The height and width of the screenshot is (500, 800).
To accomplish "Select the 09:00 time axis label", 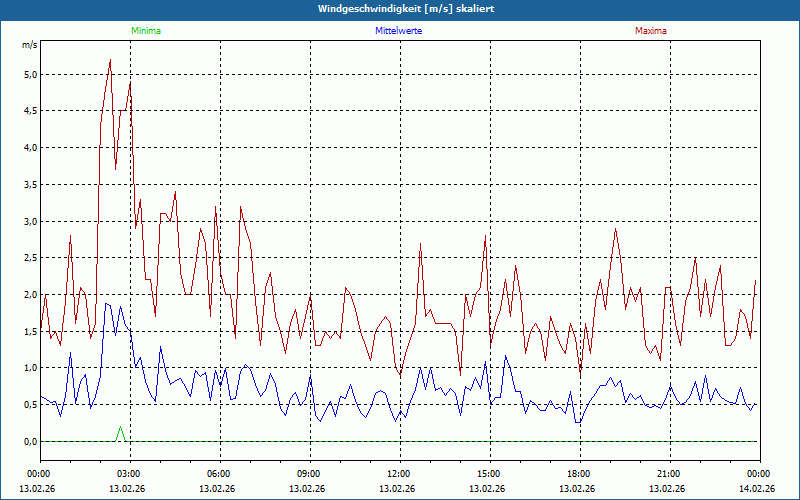I will 308,474.
